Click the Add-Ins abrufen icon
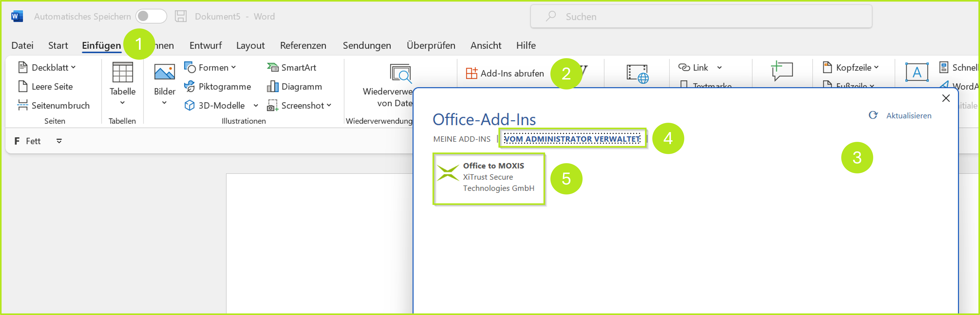The image size is (980, 315). click(471, 73)
